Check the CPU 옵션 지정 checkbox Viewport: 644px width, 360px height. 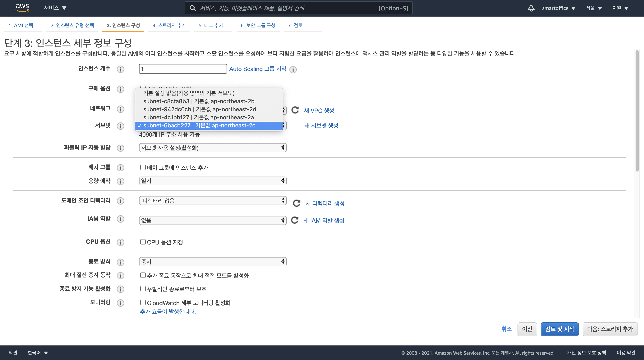pos(143,242)
